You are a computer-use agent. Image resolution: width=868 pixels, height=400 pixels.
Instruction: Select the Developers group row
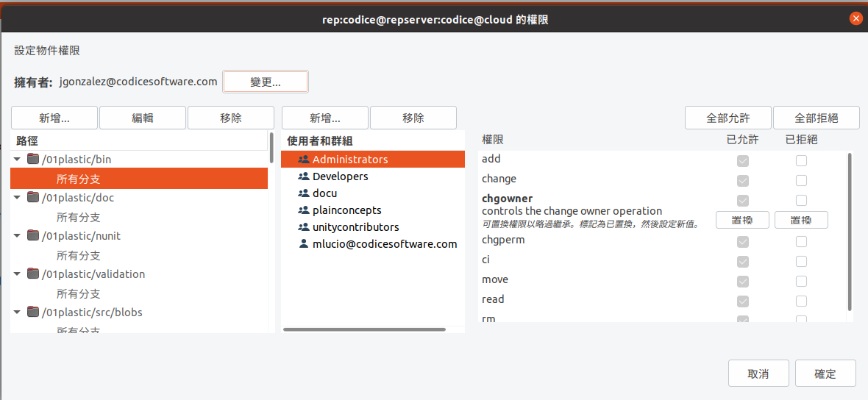373,176
